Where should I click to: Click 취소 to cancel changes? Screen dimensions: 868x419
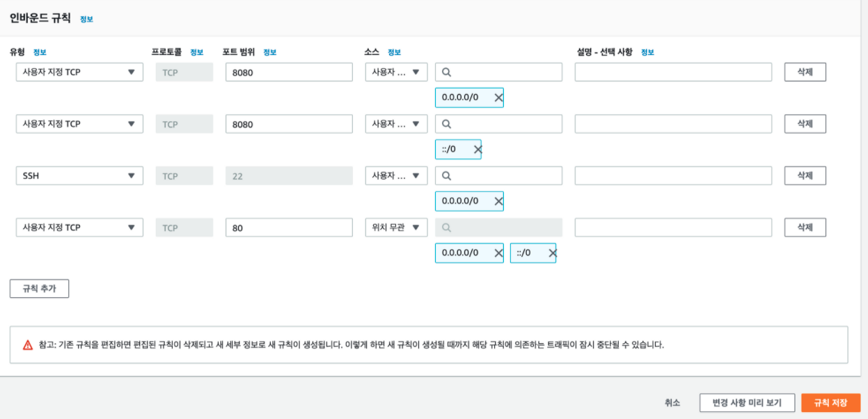(672, 402)
